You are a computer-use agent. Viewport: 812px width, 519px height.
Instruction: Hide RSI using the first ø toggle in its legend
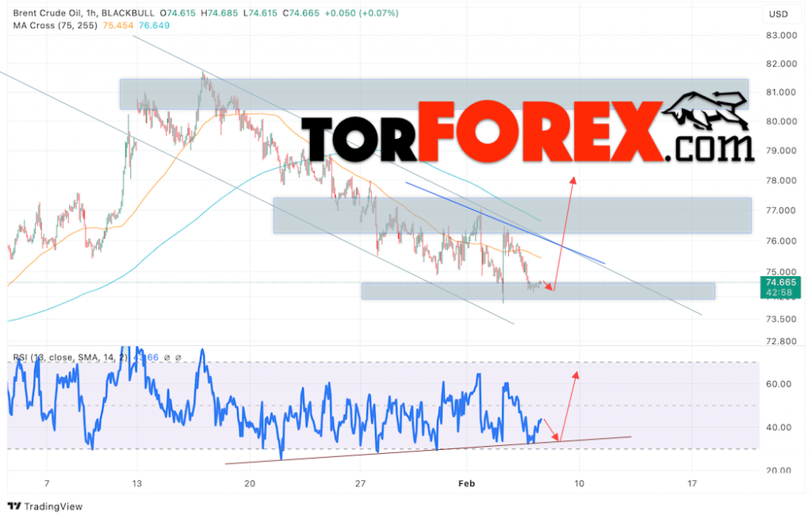tap(167, 358)
